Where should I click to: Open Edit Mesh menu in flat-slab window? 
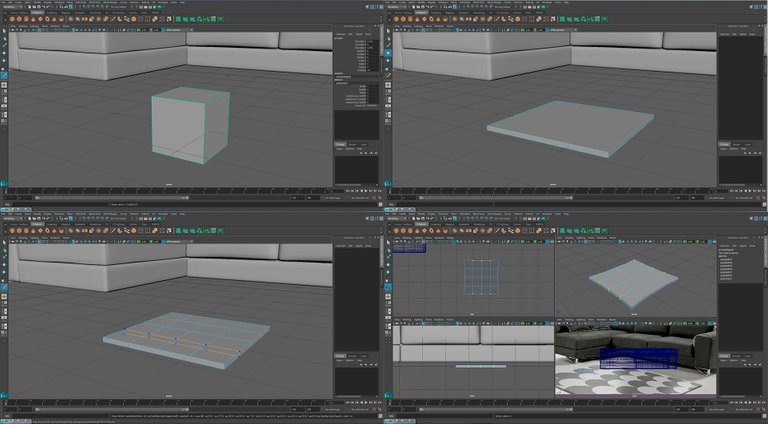(463, 2)
